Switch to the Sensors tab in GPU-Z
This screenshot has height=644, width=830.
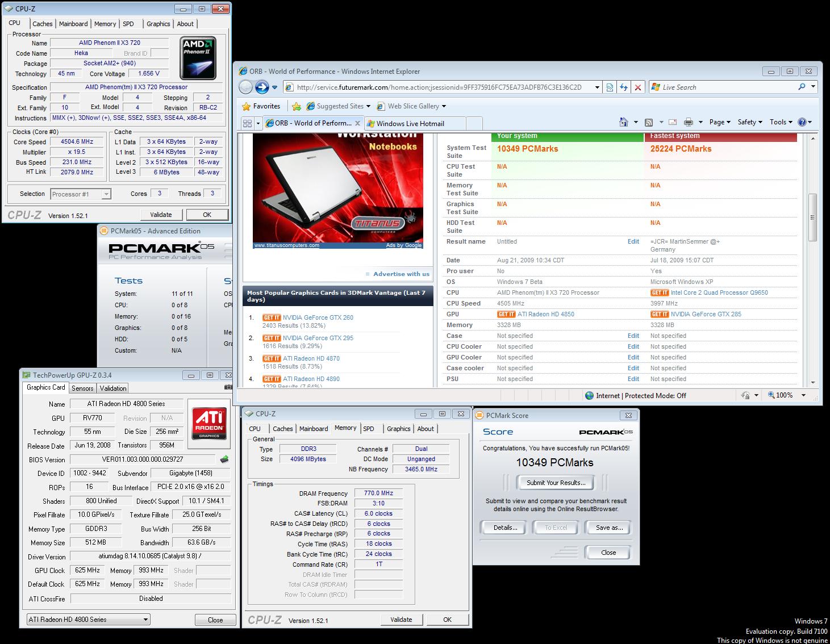click(x=82, y=388)
